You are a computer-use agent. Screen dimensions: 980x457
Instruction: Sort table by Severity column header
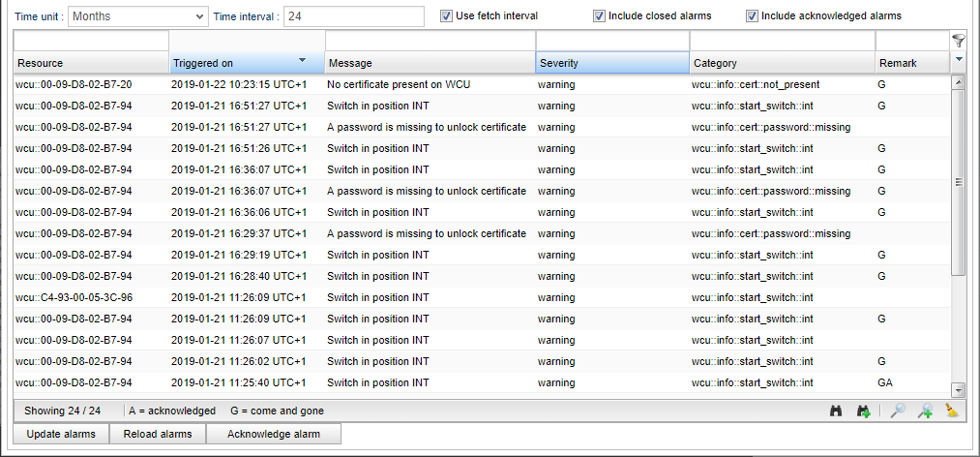[611, 63]
